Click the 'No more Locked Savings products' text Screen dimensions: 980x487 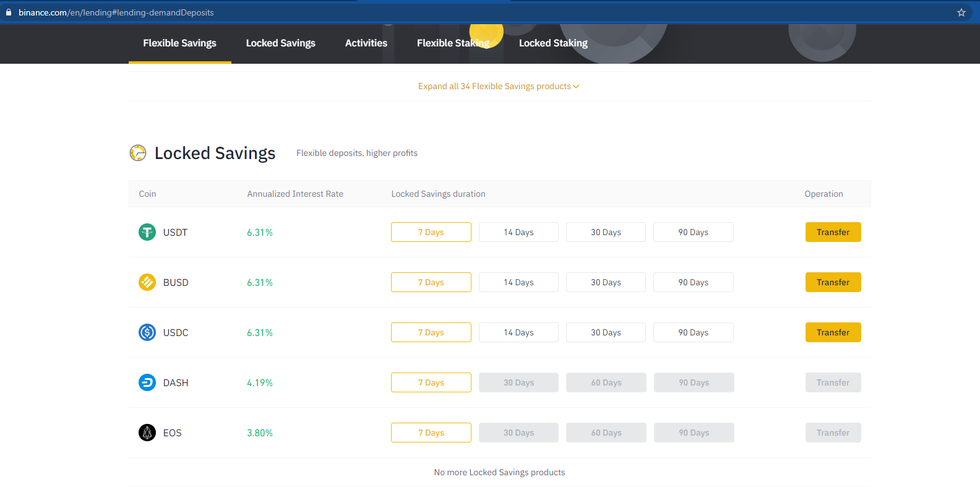point(499,472)
